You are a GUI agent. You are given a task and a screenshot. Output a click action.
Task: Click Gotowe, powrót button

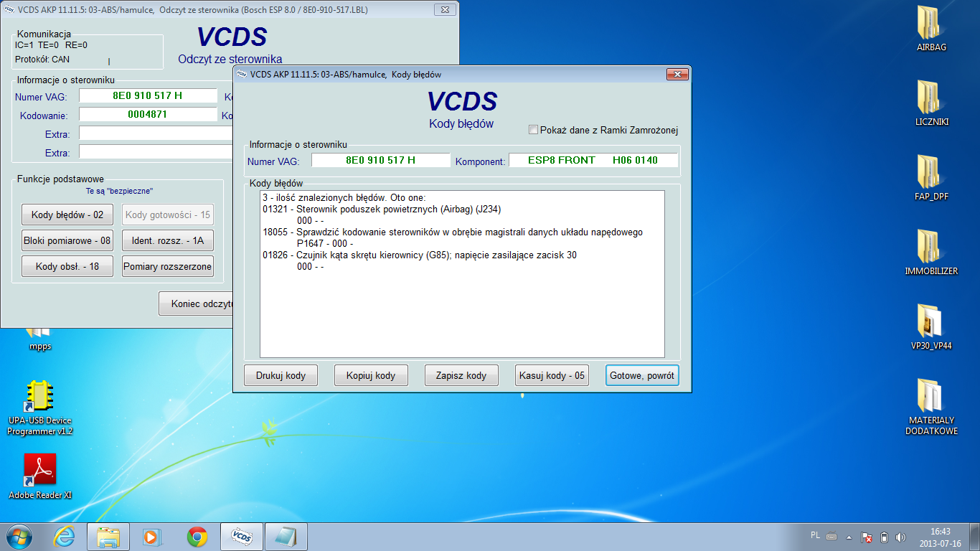641,375
